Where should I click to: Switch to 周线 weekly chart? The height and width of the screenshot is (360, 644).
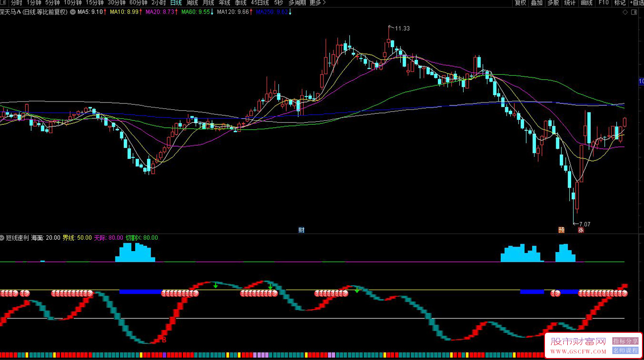coord(192,3)
